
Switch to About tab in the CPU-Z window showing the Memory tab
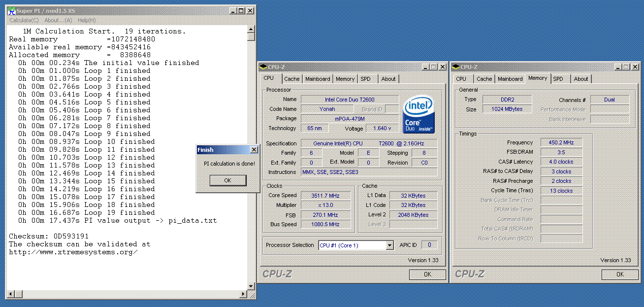coord(581,79)
